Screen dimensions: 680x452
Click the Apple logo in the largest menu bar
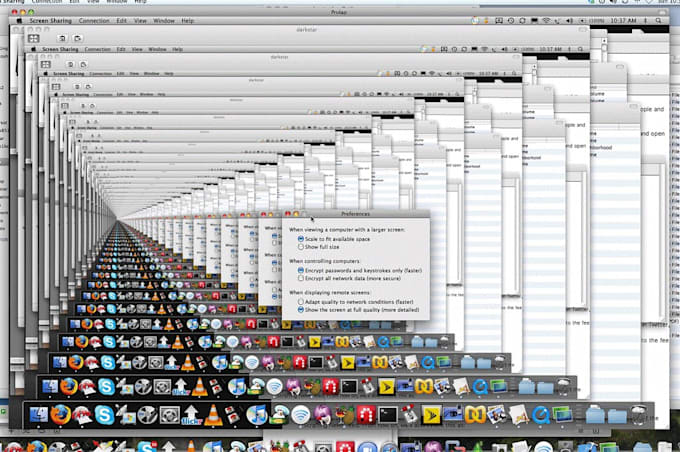pos(19,21)
